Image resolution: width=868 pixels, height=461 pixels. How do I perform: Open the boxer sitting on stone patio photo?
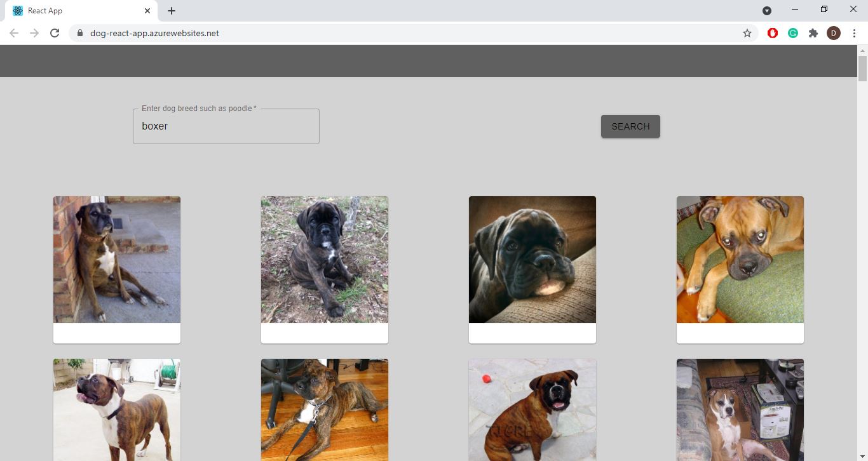(532, 410)
